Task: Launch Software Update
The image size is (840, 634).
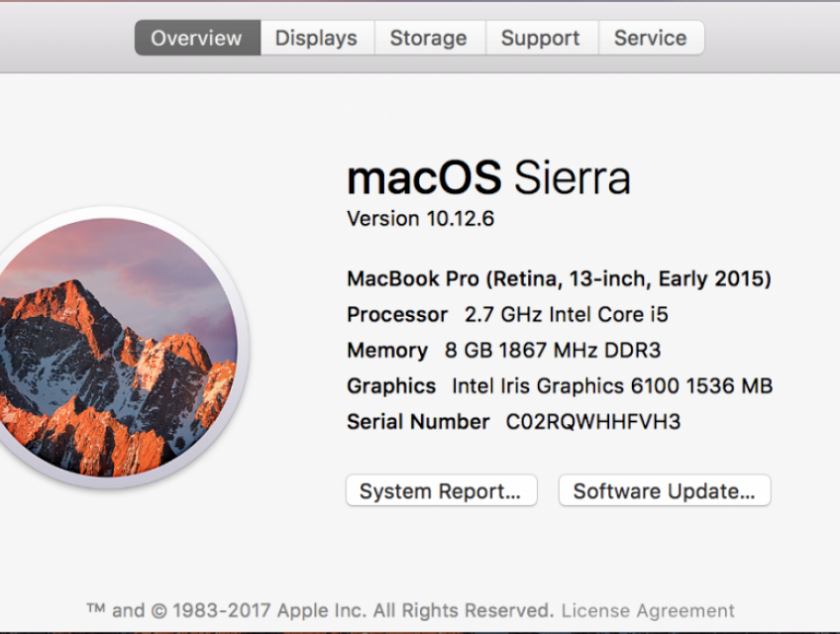Action: pos(664,490)
